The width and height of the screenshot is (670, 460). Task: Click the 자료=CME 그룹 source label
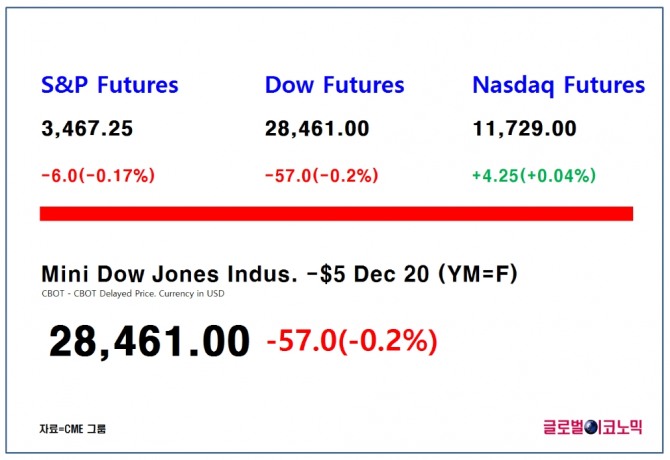[72, 429]
